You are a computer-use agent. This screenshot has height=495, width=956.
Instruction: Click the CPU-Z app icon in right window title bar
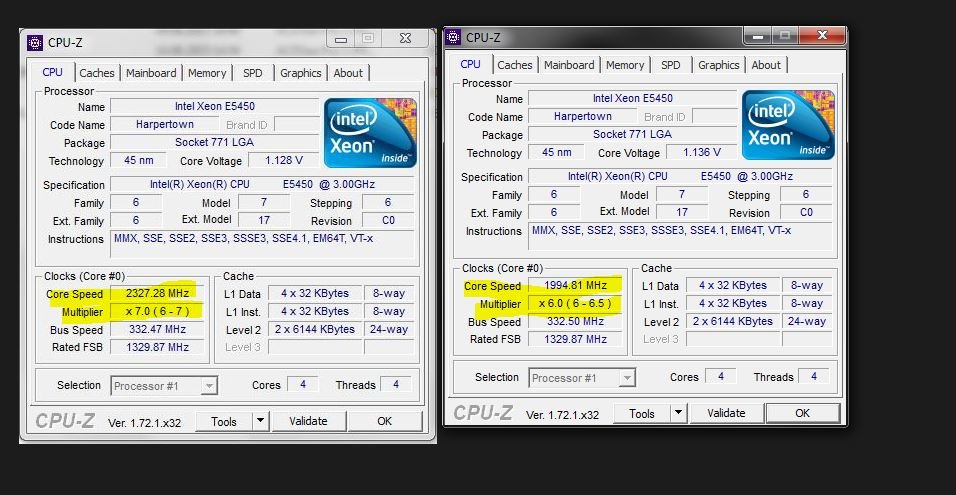pos(453,37)
